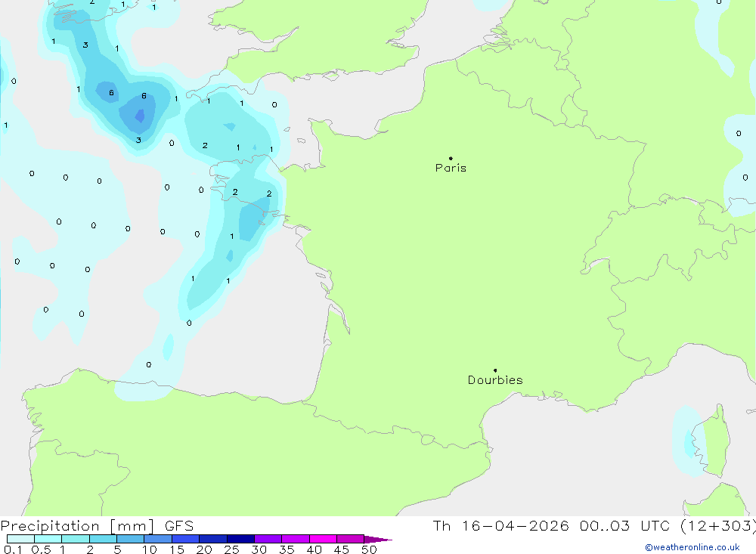756x554 pixels.
Task: Click the over-50 mm arrow tip of legend
Action: coord(378,540)
